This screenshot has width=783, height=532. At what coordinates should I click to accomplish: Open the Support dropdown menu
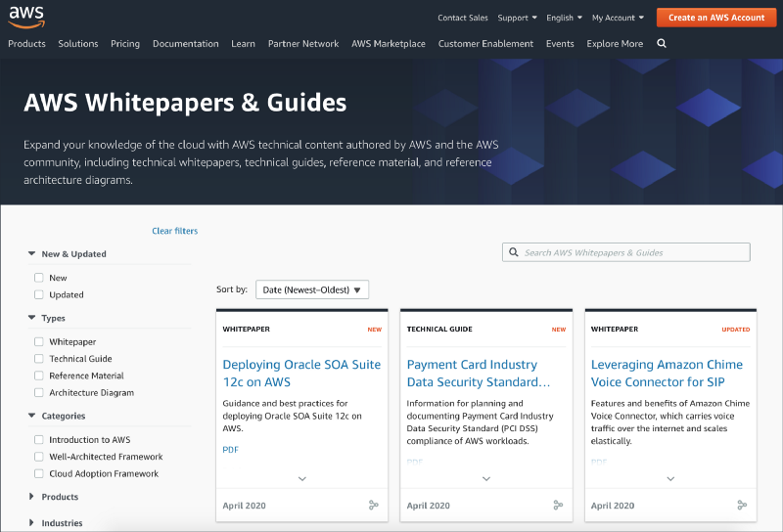tap(518, 18)
